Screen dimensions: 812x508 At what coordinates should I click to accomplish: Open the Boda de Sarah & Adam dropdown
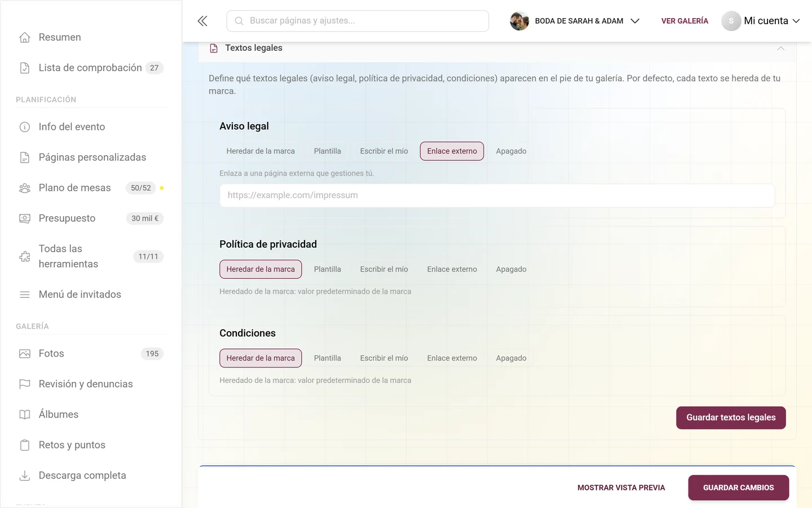[x=575, y=21]
